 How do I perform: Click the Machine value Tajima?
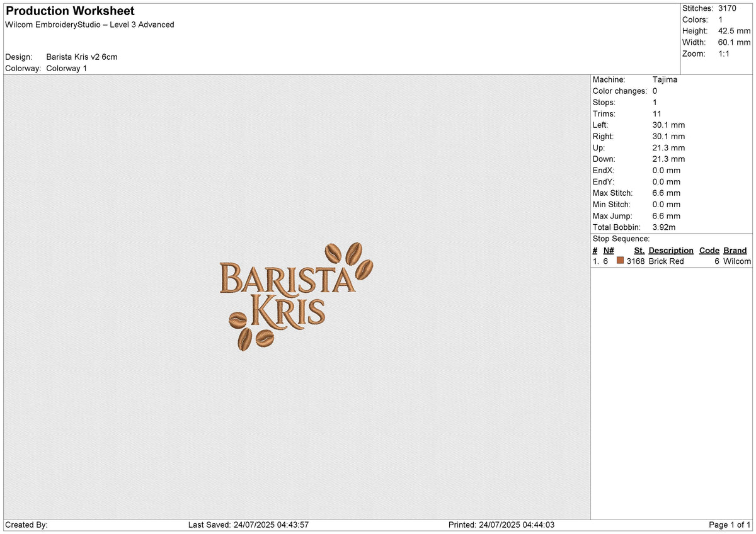coord(665,79)
